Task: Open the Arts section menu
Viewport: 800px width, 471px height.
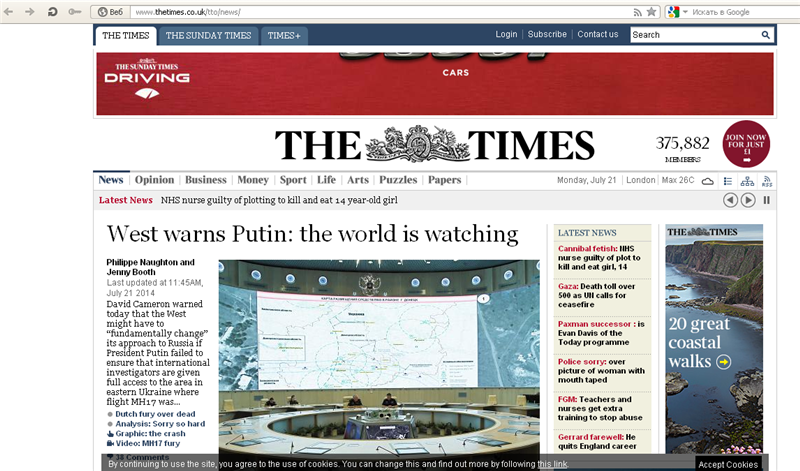Action: [358, 180]
